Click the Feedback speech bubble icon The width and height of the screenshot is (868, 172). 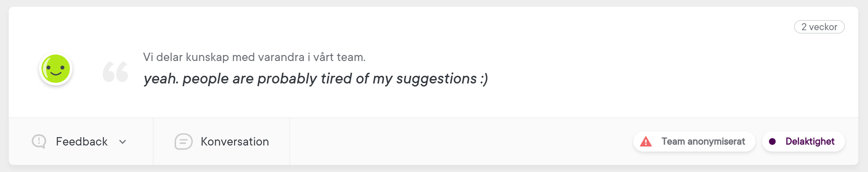(39, 141)
